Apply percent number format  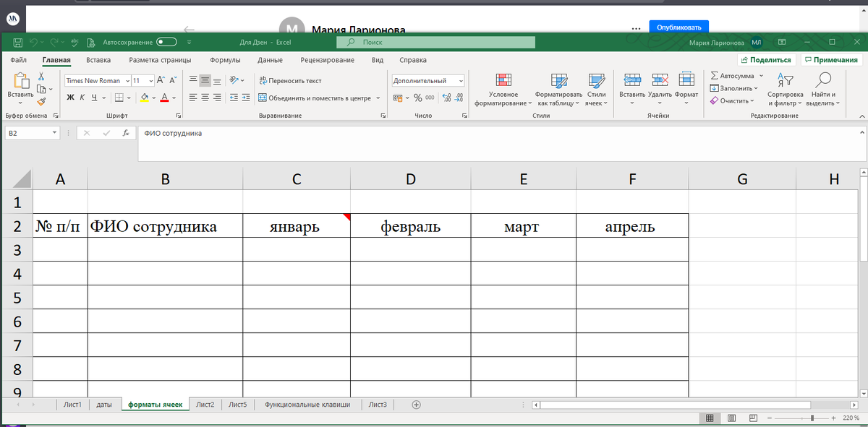417,98
